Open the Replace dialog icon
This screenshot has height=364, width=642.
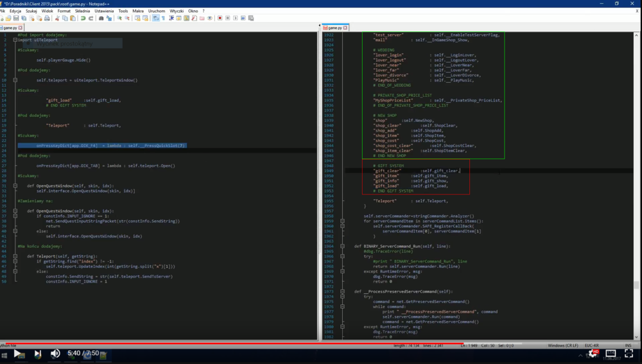coord(109,18)
